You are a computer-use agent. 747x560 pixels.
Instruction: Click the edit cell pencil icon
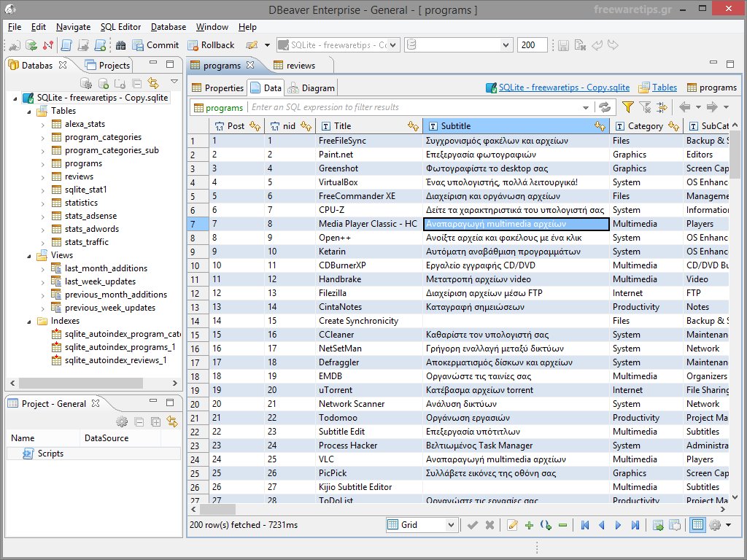[x=513, y=525]
